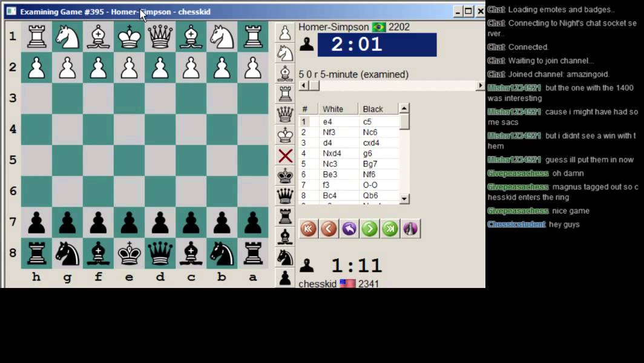Click the Brazil flag next to Homer-Simpson
The image size is (644, 363).
click(379, 27)
